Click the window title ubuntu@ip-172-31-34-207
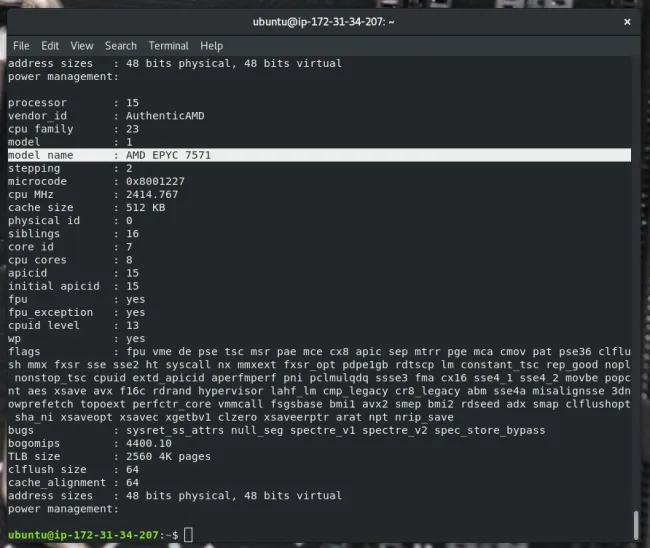 pyautogui.click(x=323, y=22)
